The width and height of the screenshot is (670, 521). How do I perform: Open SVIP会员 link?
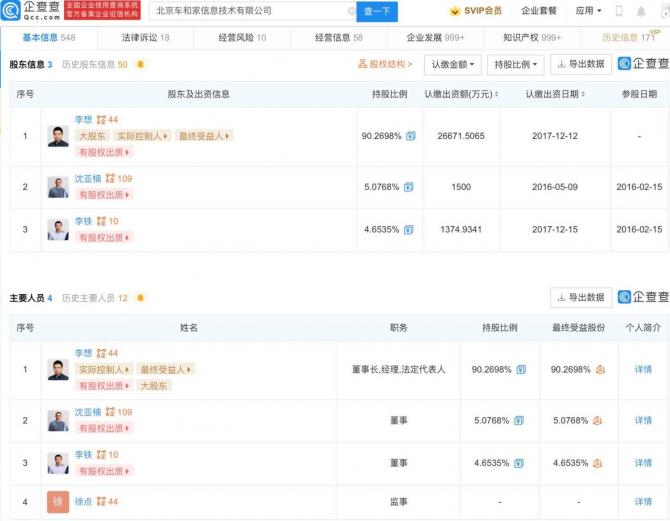click(483, 11)
